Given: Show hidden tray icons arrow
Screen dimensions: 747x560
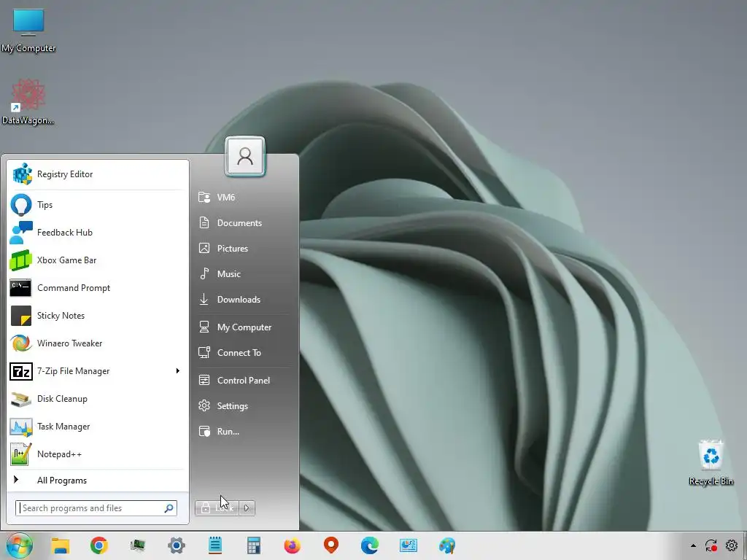Looking at the screenshot, I should point(693,545).
